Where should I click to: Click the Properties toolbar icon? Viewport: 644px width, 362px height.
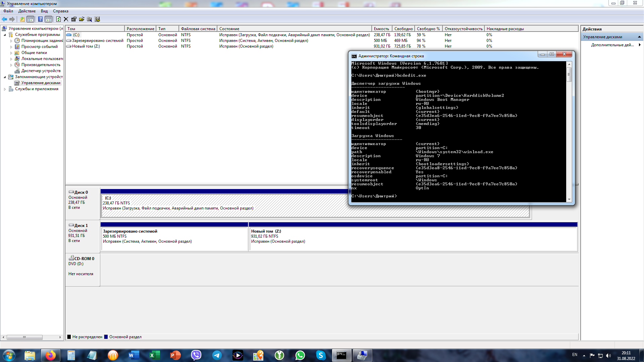74,19
